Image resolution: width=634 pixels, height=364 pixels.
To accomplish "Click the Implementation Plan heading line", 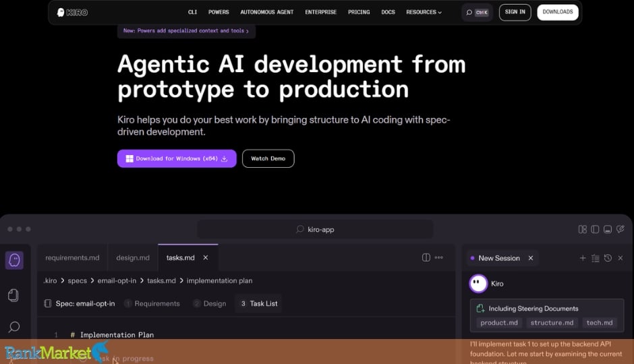I will (x=117, y=335).
